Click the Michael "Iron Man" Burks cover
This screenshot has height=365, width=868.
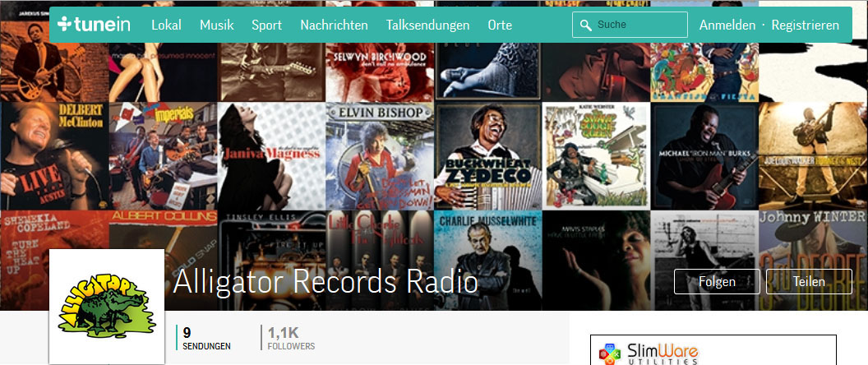(704, 156)
